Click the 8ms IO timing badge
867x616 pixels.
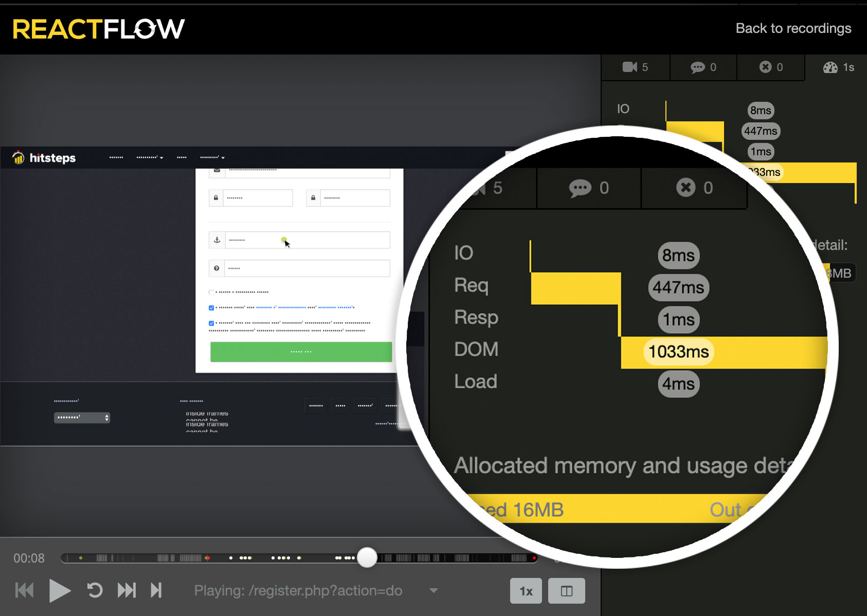click(761, 110)
